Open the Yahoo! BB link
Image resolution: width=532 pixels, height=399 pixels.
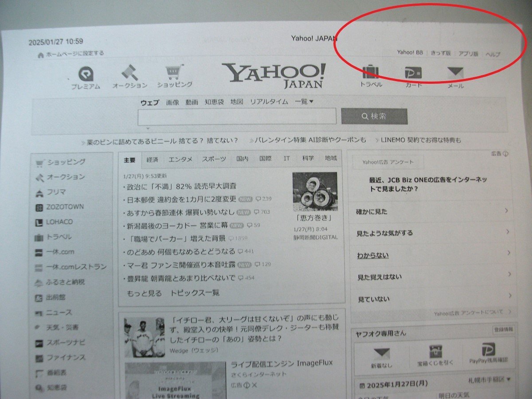tap(410, 53)
